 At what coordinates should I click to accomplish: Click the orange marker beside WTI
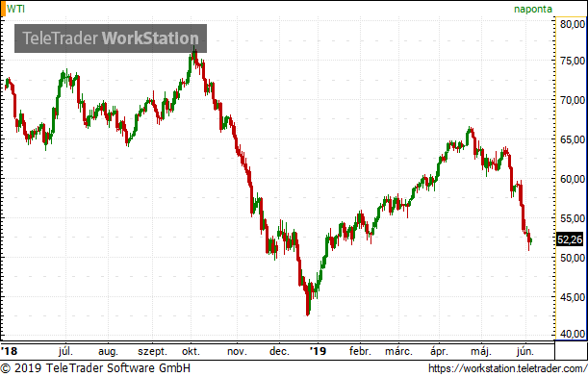[3, 9]
